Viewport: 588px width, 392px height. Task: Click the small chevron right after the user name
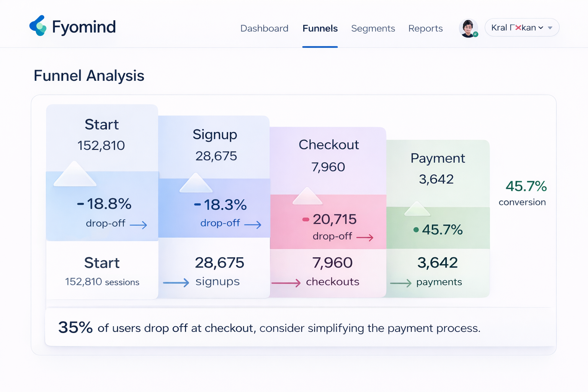pyautogui.click(x=541, y=28)
